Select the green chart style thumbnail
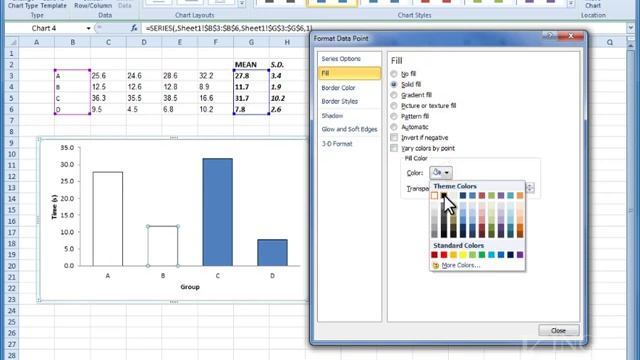 tap(488, 3)
